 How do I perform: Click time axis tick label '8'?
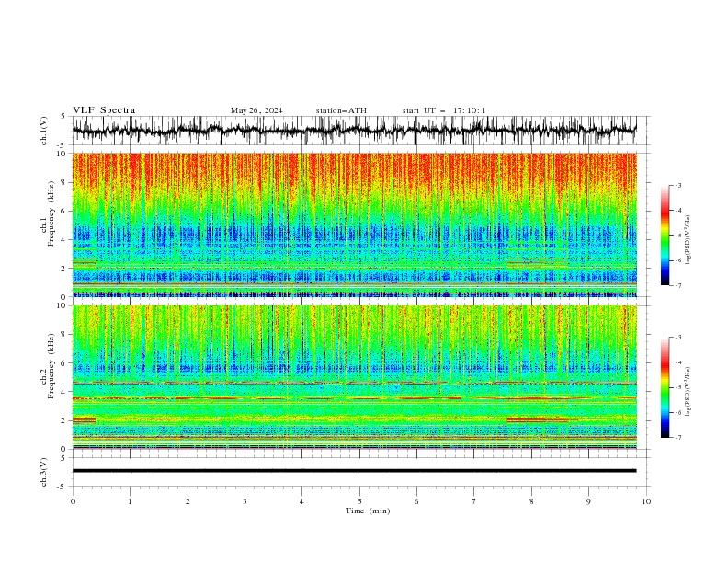tap(531, 501)
